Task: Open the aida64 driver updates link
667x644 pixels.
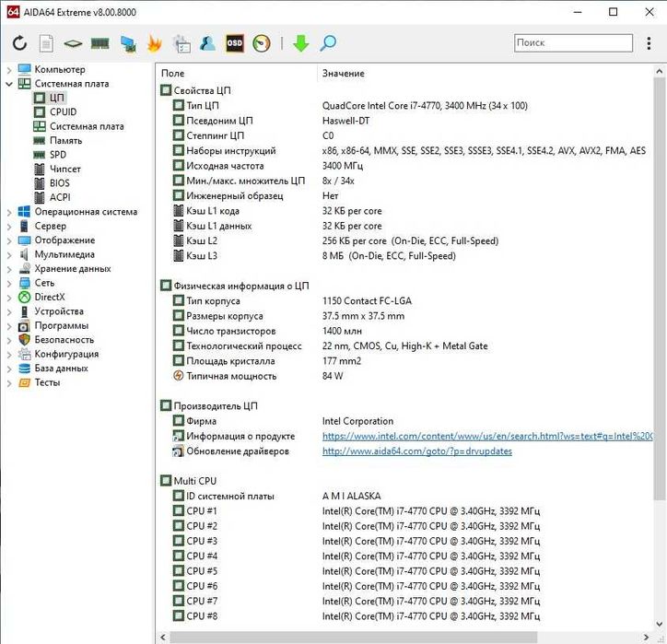Action: point(416,451)
